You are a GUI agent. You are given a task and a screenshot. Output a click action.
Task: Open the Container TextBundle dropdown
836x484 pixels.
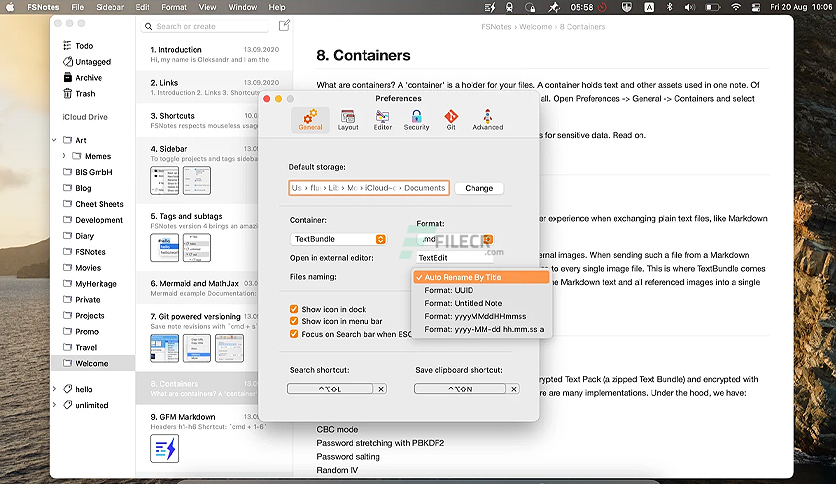pyautogui.click(x=338, y=239)
